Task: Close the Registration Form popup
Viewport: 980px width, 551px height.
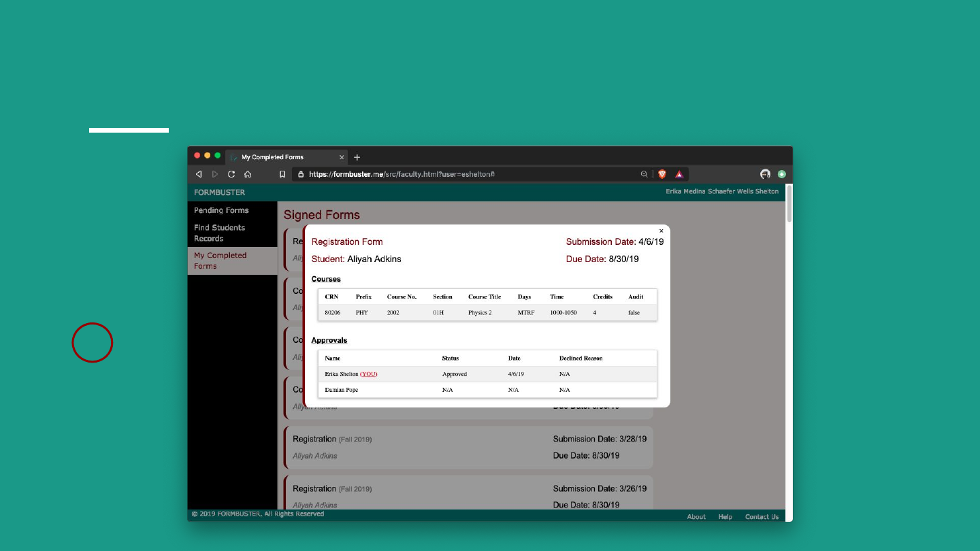Action: pyautogui.click(x=661, y=231)
